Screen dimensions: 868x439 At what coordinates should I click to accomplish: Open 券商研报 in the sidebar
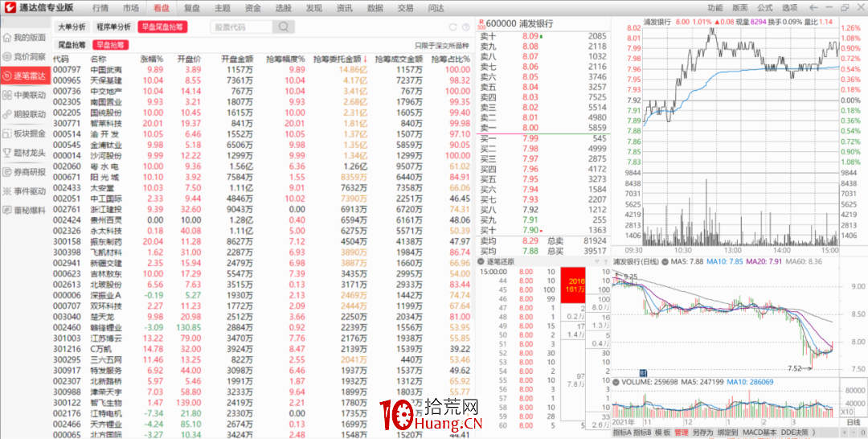(x=26, y=171)
